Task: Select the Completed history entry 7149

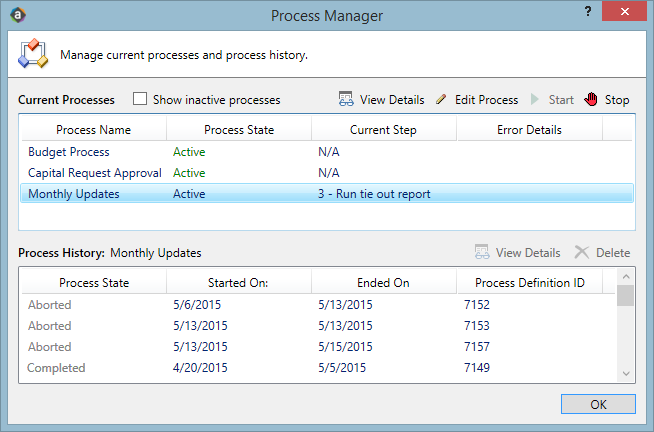Action: click(319, 368)
